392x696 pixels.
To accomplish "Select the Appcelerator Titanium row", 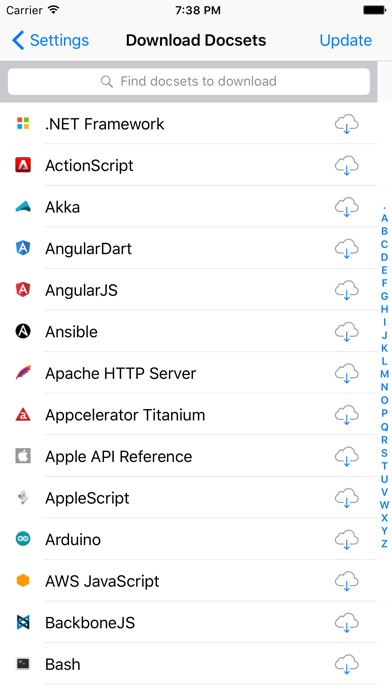I will click(189, 415).
